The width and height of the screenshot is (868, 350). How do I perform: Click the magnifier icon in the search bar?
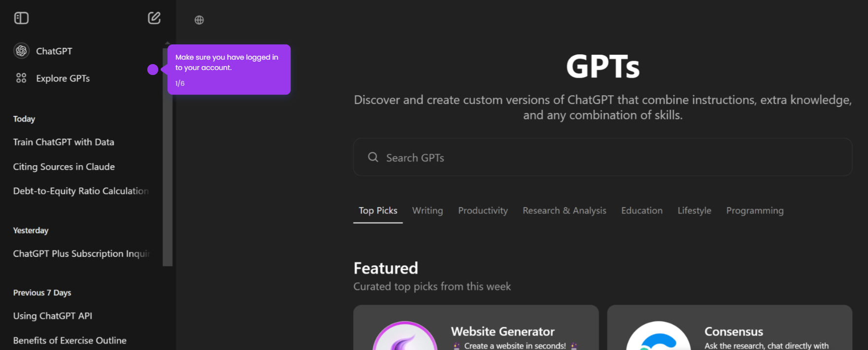coord(373,157)
